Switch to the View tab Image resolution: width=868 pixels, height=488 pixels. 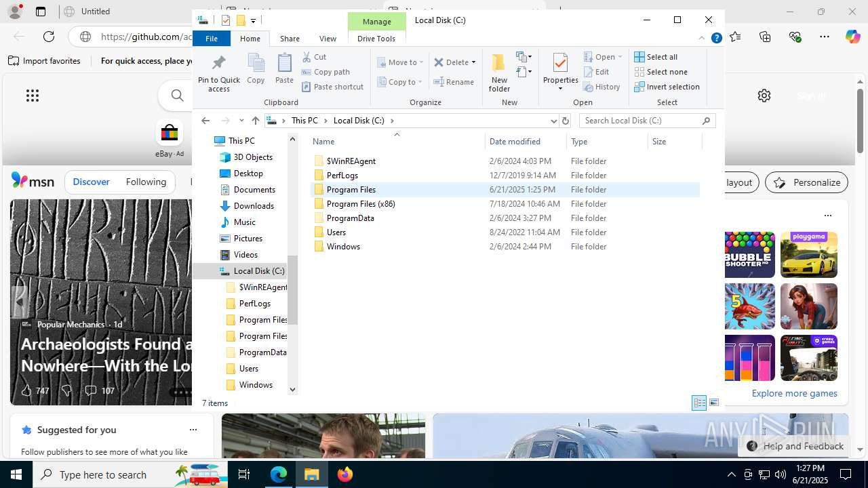[x=328, y=39]
